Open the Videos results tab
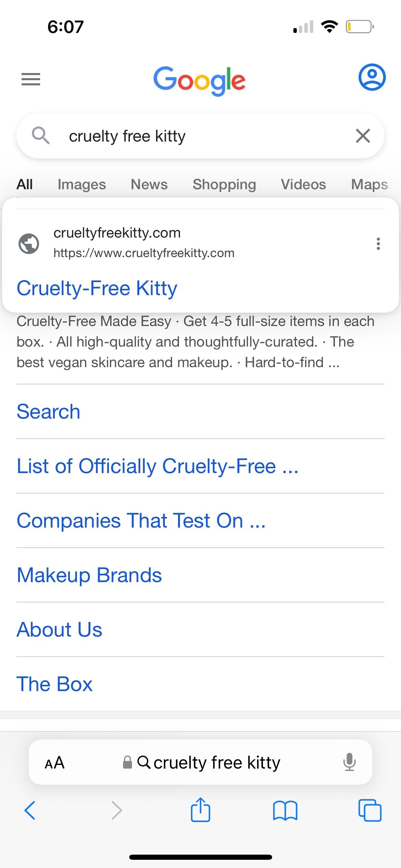401x868 pixels. tap(303, 184)
